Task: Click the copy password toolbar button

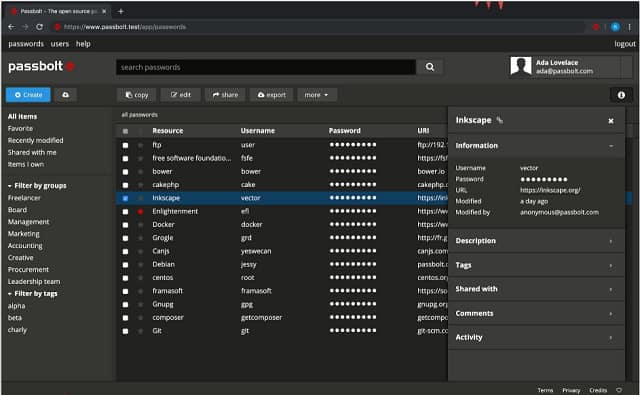Action: coord(137,95)
